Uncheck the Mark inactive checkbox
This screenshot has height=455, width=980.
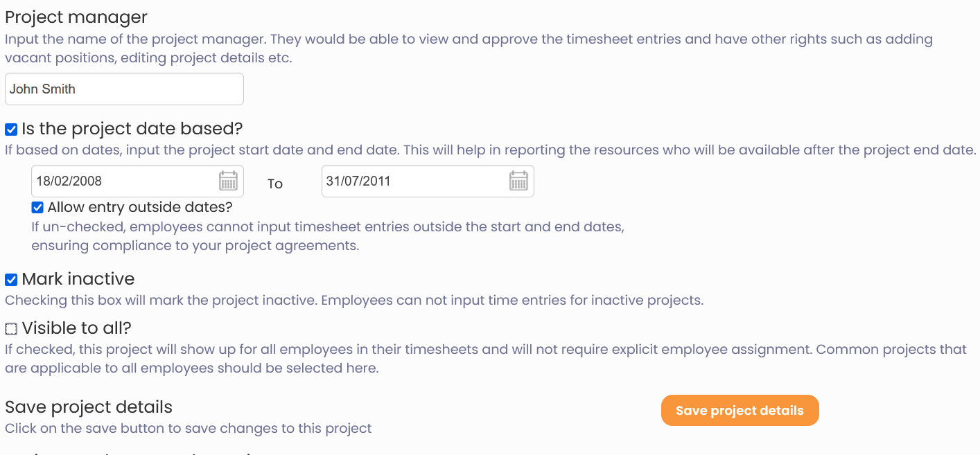point(11,280)
